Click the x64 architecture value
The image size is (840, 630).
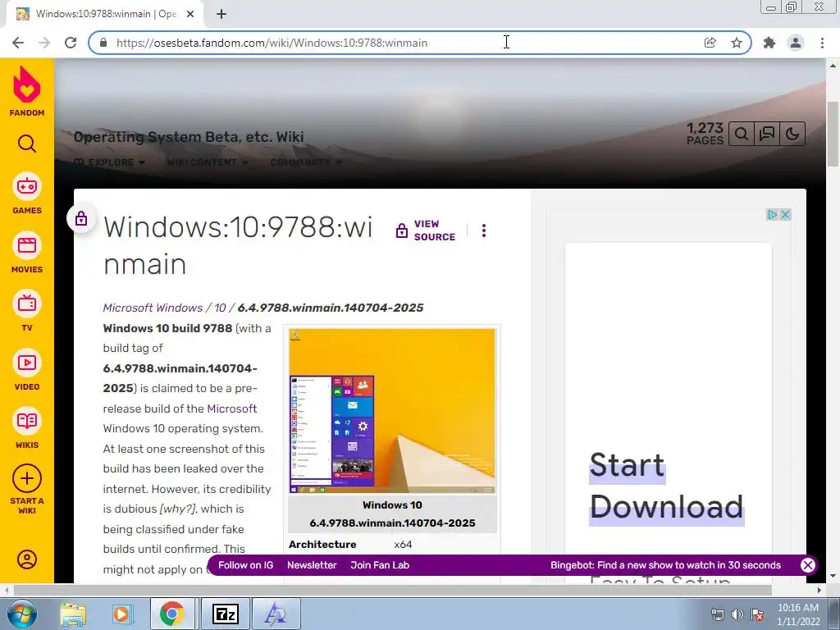[x=403, y=545]
